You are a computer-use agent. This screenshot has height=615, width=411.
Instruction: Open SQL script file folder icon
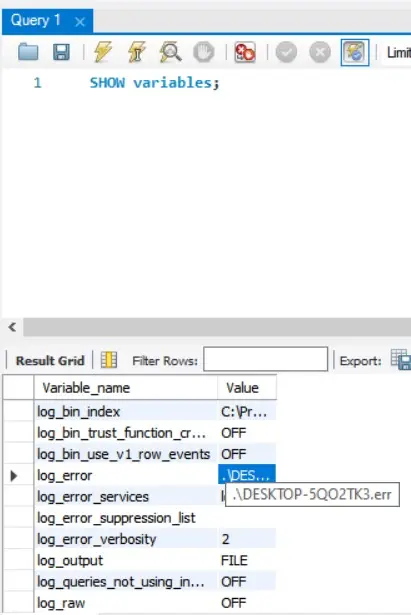click(x=28, y=52)
